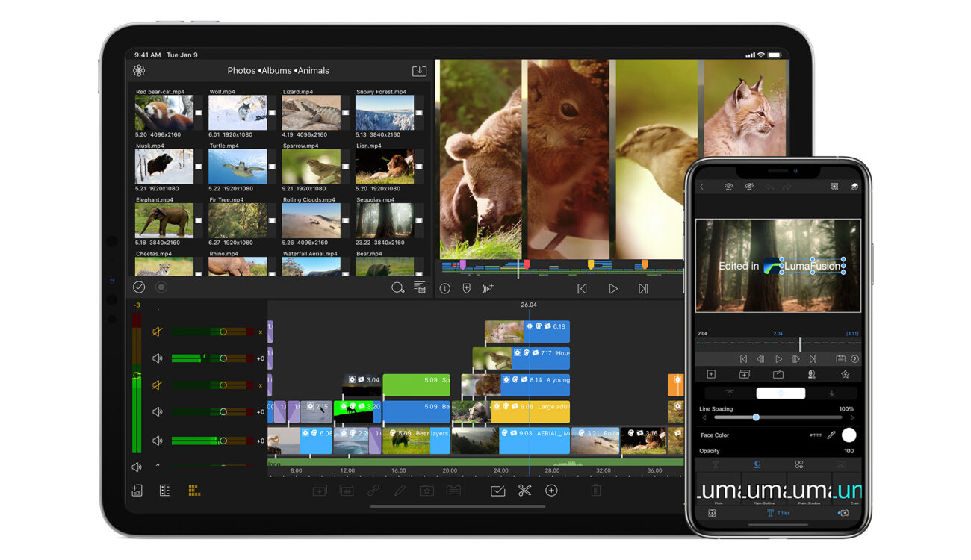Split clip with the scissors tool
Viewport: 971px width, 560px height.
click(x=524, y=491)
